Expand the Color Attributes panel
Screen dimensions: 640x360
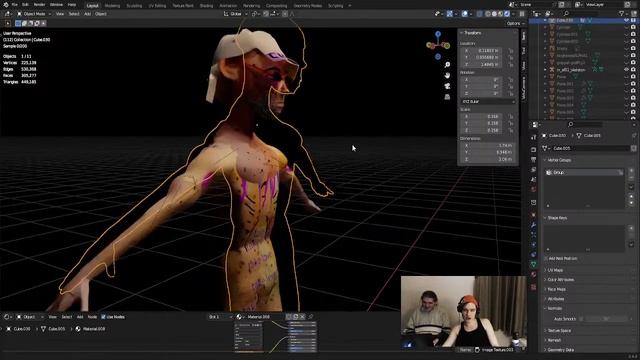[x=560, y=280]
